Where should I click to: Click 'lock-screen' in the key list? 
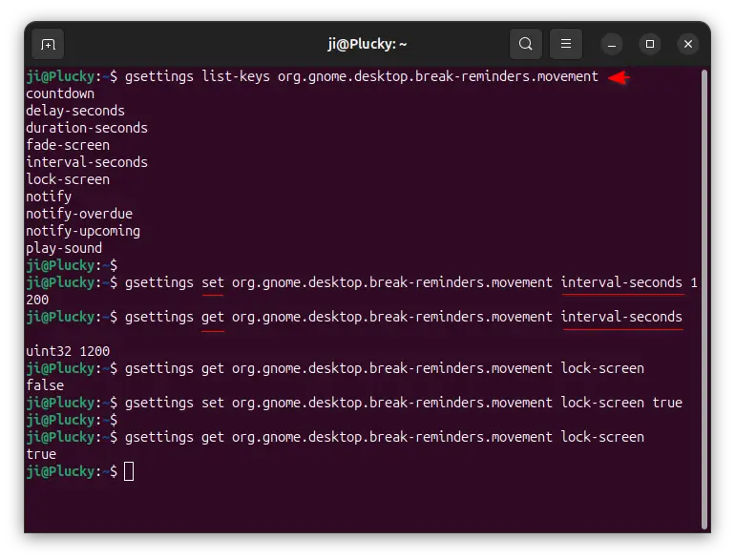click(x=68, y=179)
